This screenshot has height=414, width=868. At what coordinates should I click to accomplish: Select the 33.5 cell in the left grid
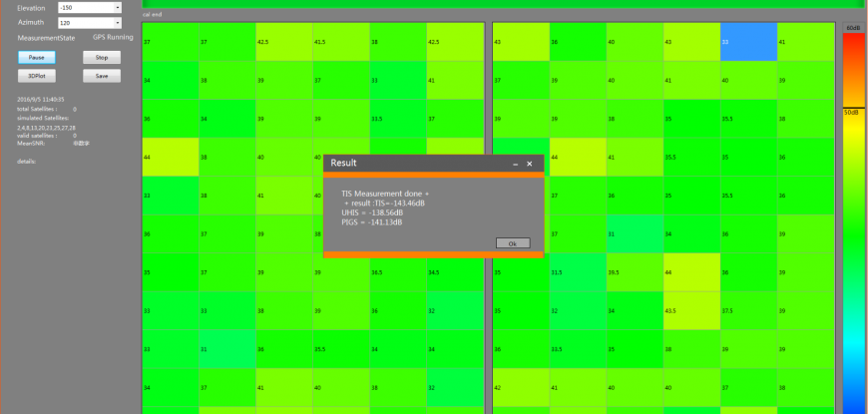[398, 119]
